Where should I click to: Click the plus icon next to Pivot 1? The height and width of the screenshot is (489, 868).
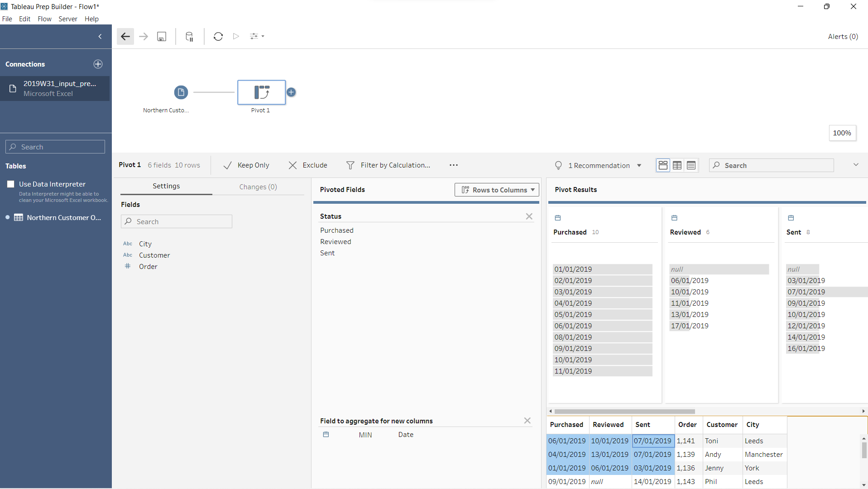[x=291, y=92]
